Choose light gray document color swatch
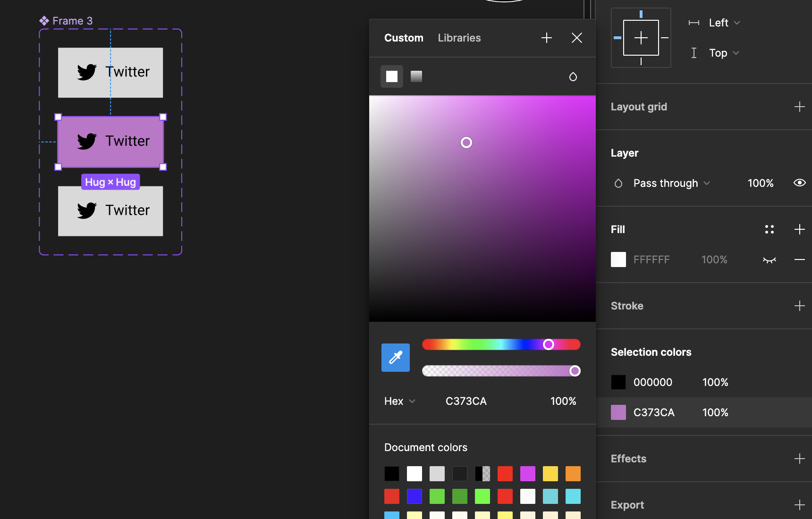 point(437,474)
